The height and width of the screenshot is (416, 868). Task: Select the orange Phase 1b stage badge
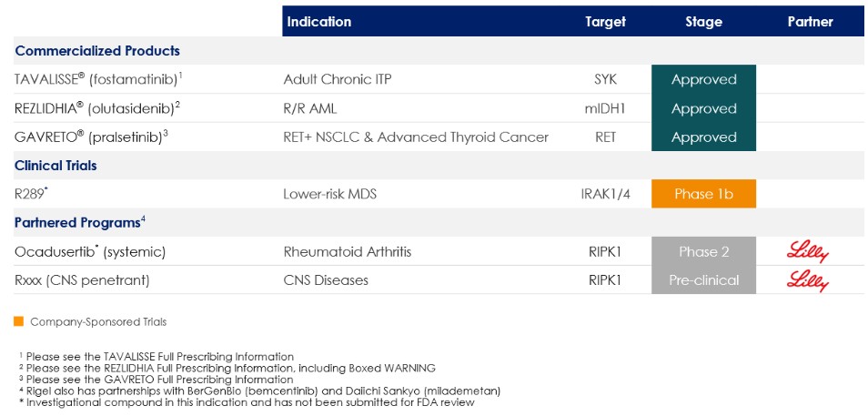click(703, 194)
